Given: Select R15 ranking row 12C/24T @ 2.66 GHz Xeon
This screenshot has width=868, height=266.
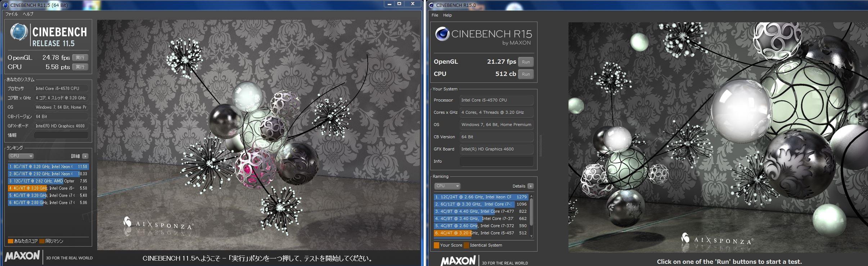Looking at the screenshot, I should 481,197.
